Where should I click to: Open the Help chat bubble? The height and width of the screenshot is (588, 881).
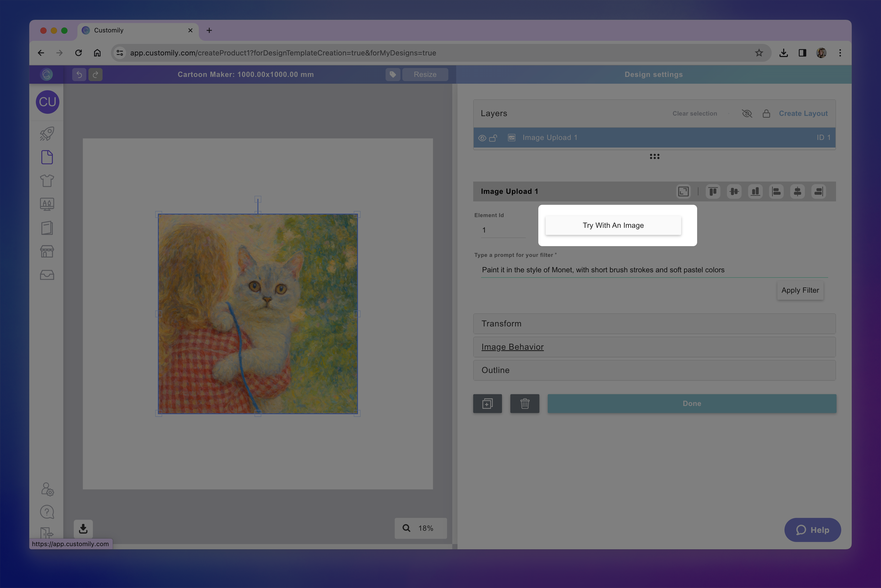coord(812,529)
